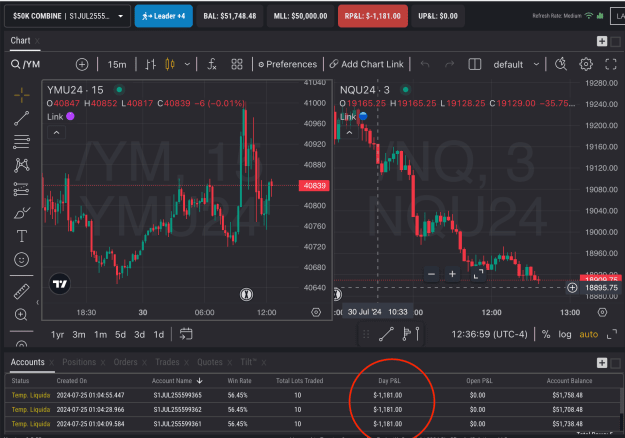The width and height of the screenshot is (625, 438).
Task: Set range to 1yr
Action: (x=57, y=334)
